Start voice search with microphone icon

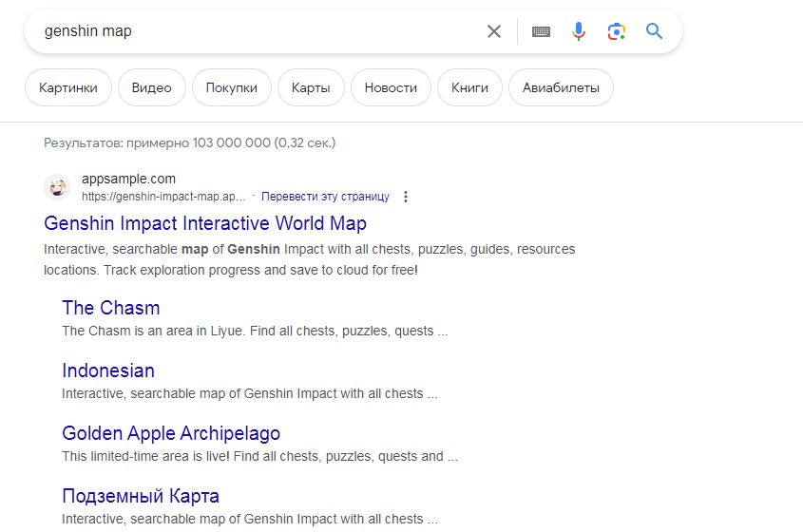pos(579,31)
